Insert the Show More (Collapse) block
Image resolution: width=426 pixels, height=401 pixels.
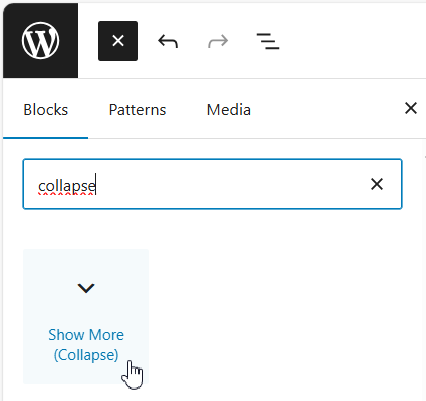86,316
